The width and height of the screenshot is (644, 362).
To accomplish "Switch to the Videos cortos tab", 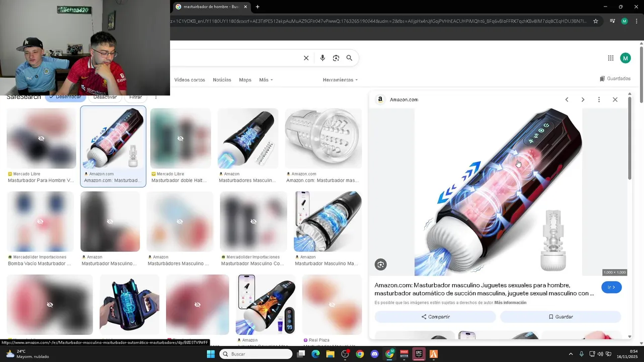I will (190, 80).
